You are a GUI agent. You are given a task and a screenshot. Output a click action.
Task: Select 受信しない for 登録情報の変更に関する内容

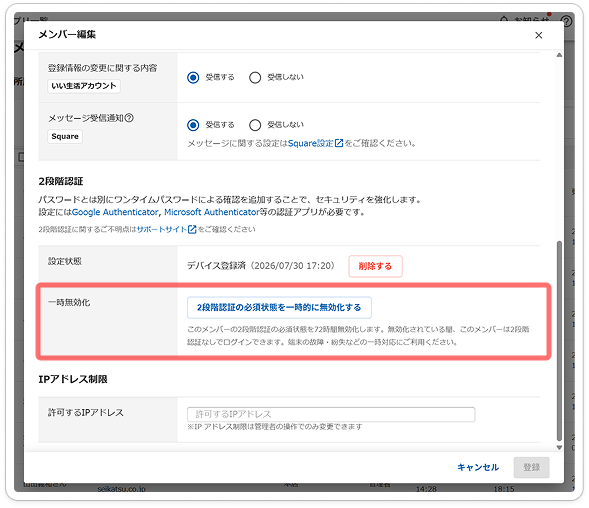[255, 77]
